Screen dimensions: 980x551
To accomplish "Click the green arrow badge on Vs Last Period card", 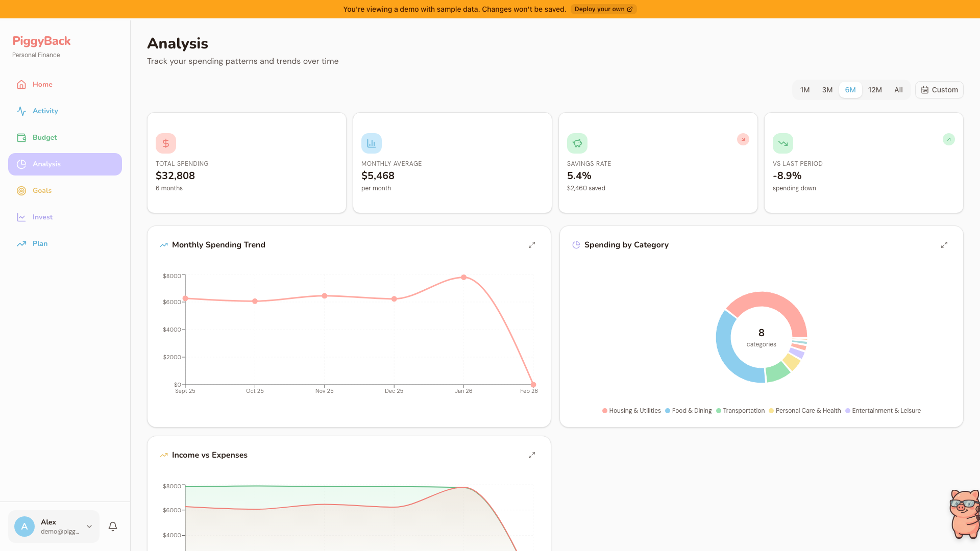I will 949,139.
